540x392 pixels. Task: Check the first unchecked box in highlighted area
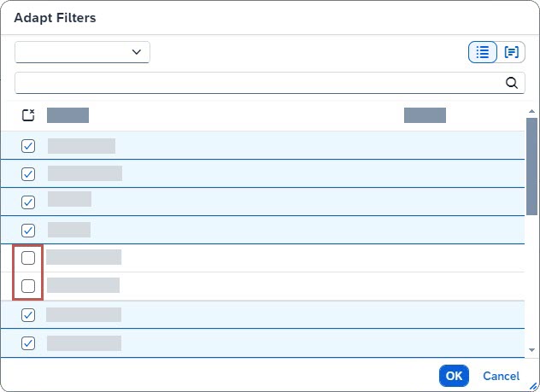(28, 258)
